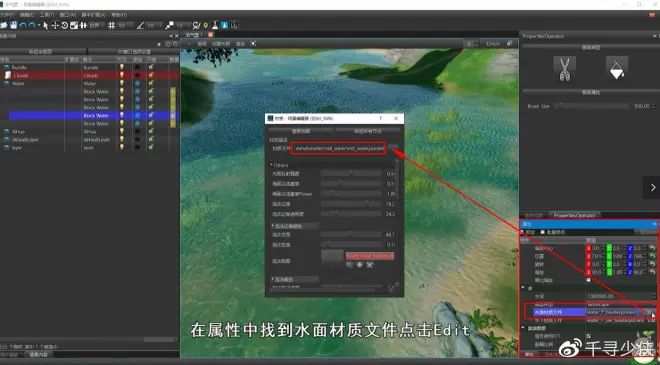Activate the move tool with cross arrows
660x365 pixels.
55,26
